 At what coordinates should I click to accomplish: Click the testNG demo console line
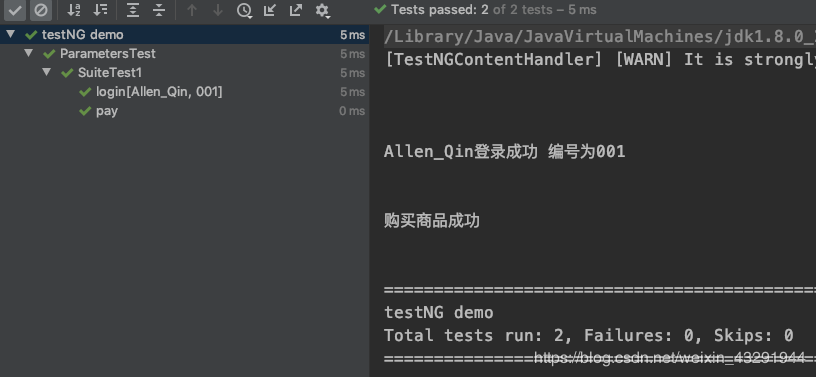point(438,312)
